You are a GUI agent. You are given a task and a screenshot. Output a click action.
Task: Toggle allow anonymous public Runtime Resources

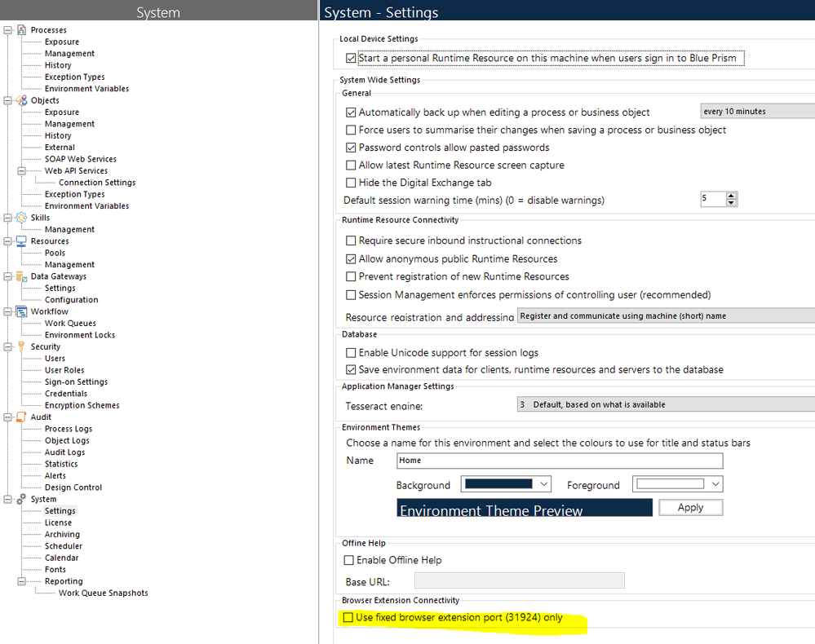[x=351, y=258]
